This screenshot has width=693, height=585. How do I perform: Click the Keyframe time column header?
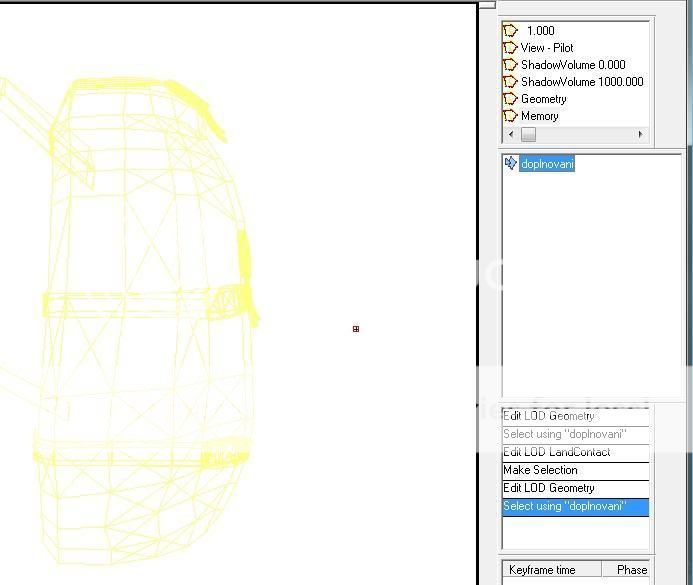click(x=542, y=570)
